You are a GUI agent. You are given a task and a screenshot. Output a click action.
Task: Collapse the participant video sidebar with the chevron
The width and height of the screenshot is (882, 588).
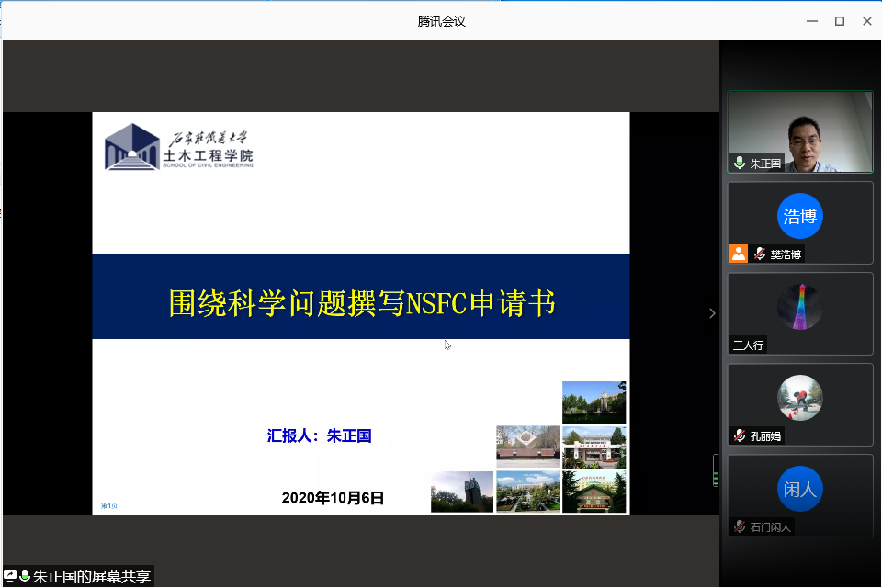[x=712, y=313]
